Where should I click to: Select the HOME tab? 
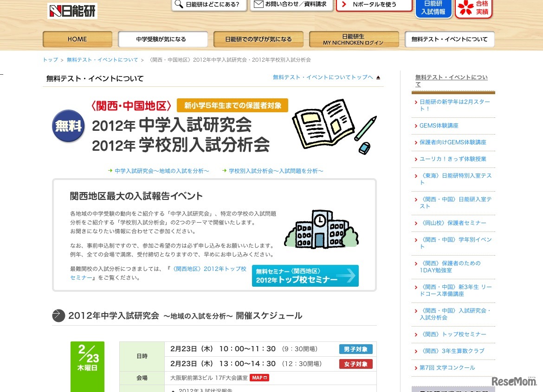click(77, 39)
